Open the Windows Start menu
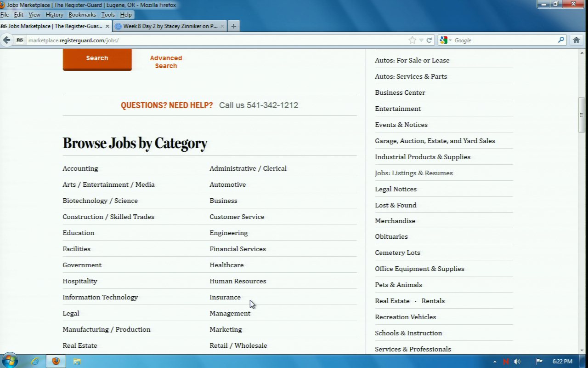The image size is (588, 368). [10, 361]
